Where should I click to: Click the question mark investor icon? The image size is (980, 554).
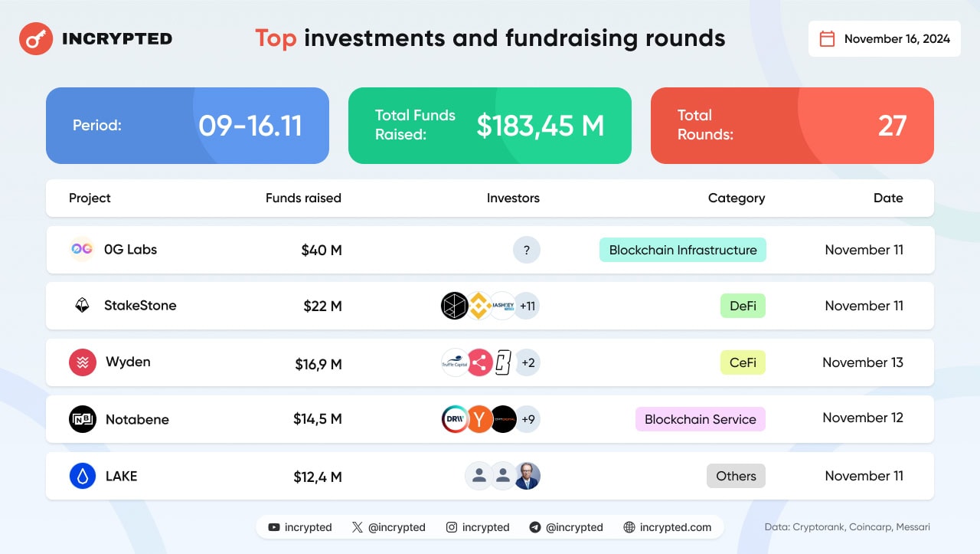point(527,250)
